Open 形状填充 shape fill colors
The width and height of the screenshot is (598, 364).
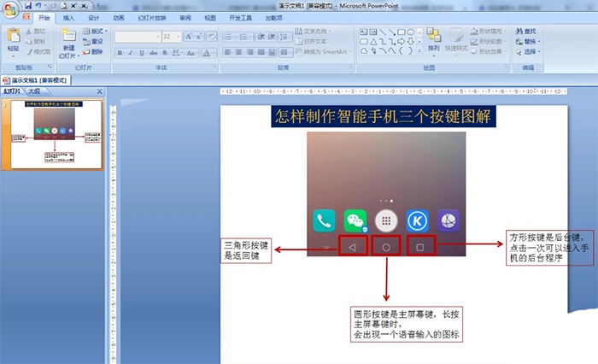(x=490, y=32)
